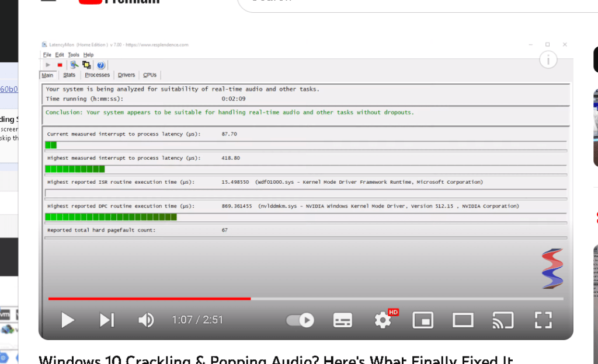Click the 1:07 / 2:51 time display

pyautogui.click(x=197, y=320)
